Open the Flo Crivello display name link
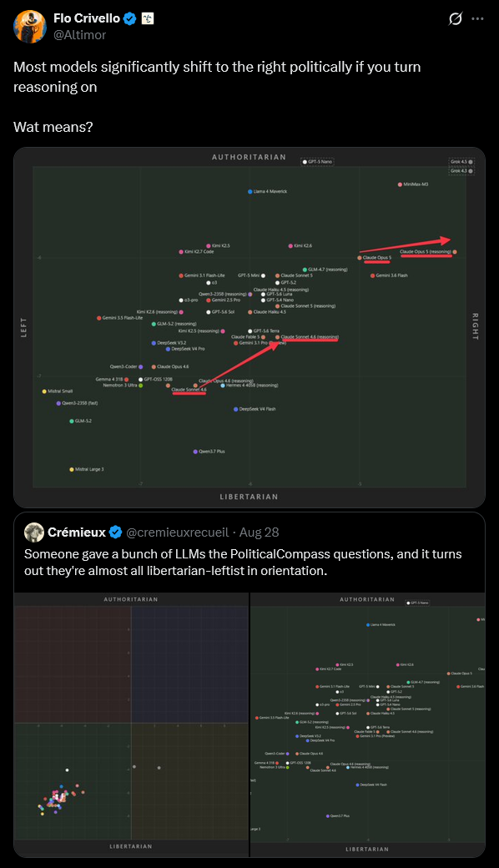This screenshot has height=868, width=499. coord(87,19)
